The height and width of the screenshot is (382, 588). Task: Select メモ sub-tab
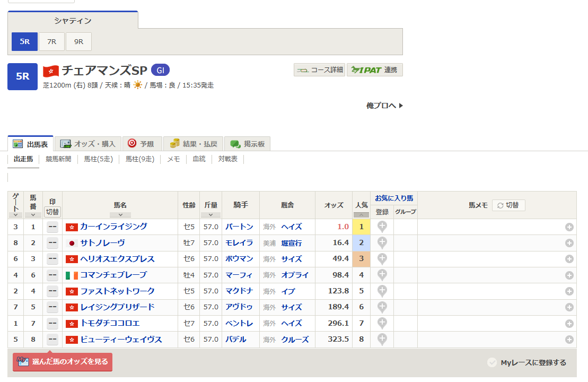[173, 159]
